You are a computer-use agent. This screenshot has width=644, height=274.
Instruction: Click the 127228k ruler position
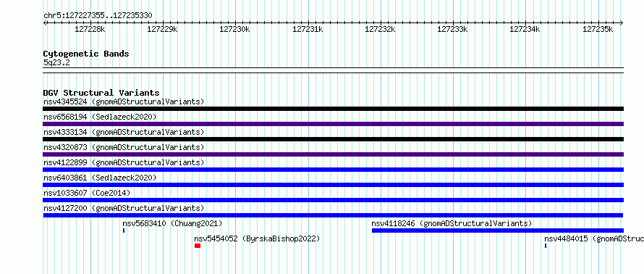pyautogui.click(x=90, y=29)
